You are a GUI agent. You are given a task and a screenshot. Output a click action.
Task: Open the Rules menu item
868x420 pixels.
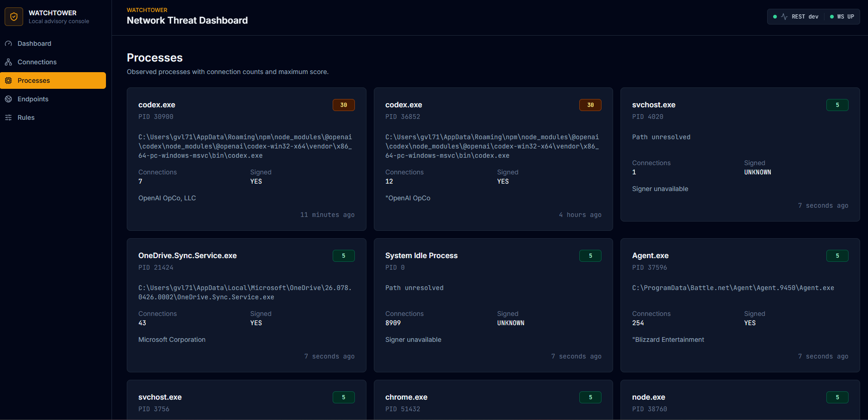pos(53,117)
